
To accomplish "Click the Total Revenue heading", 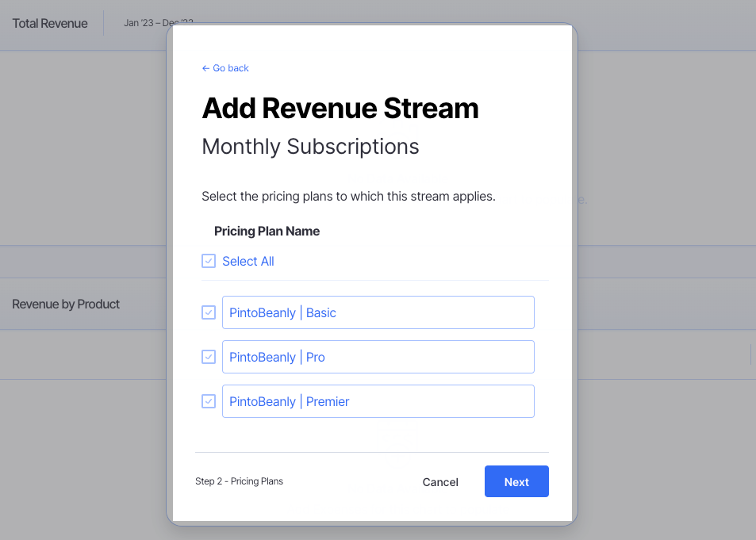I will tap(49, 23).
